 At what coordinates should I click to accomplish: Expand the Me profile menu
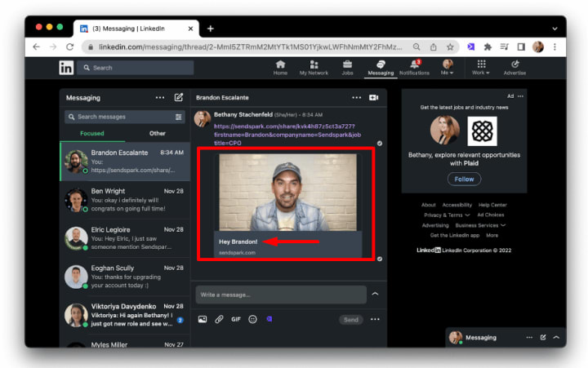pos(447,68)
